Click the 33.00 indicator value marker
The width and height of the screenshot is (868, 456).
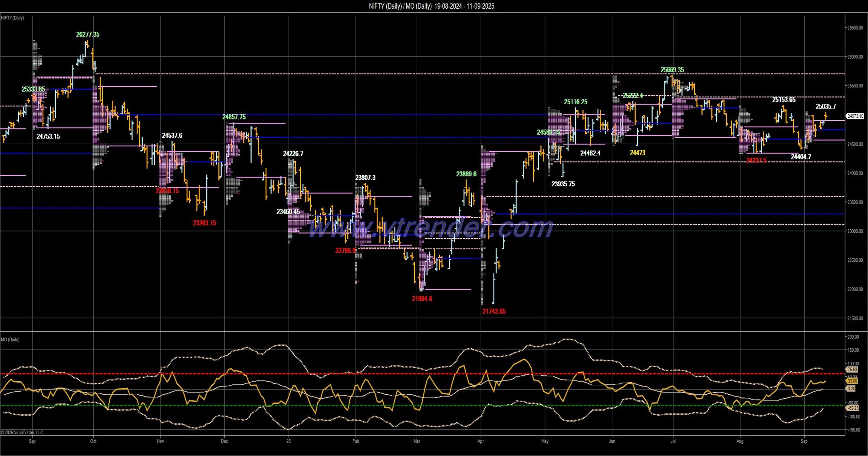point(852,380)
